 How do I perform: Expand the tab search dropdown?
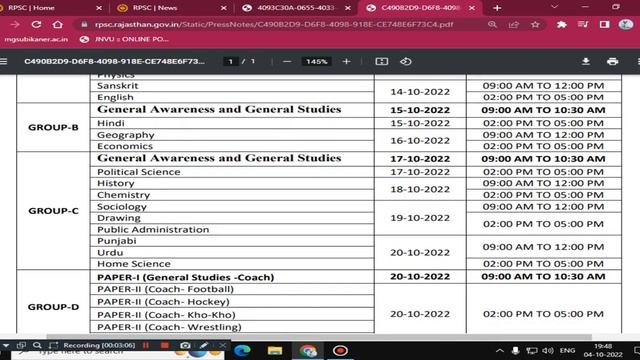pos(554,7)
